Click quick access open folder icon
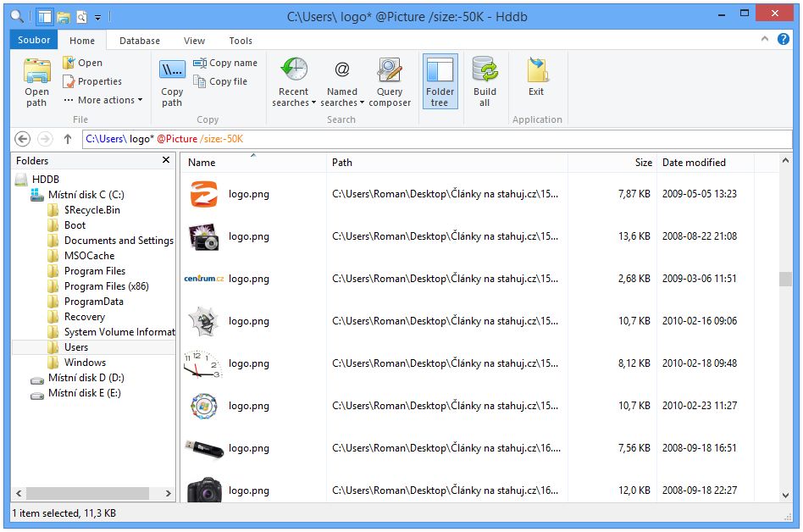This screenshot has height=532, width=803. 64,17
